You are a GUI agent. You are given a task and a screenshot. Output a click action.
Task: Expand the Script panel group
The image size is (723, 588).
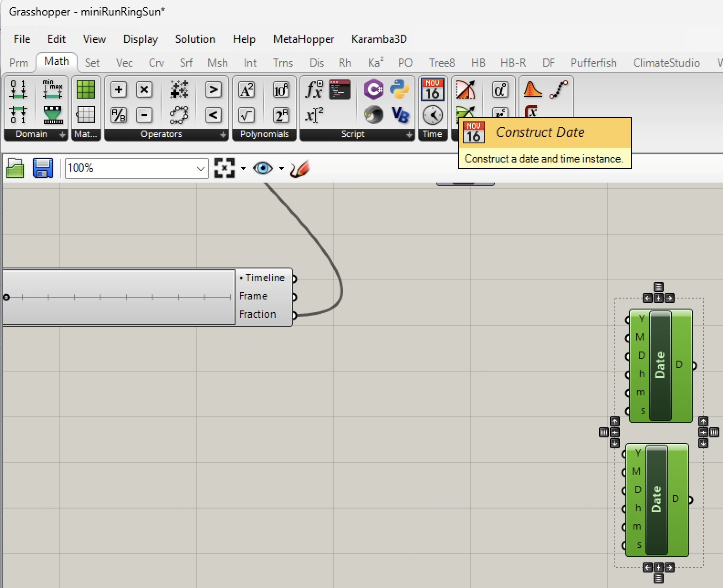pyautogui.click(x=409, y=135)
